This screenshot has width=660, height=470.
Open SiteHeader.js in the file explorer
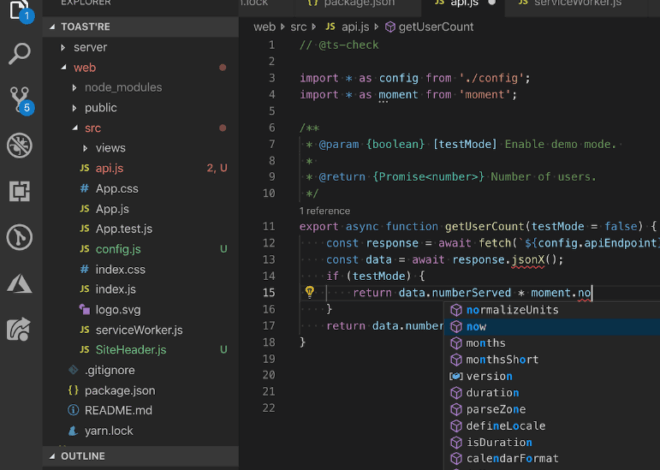pos(132,350)
